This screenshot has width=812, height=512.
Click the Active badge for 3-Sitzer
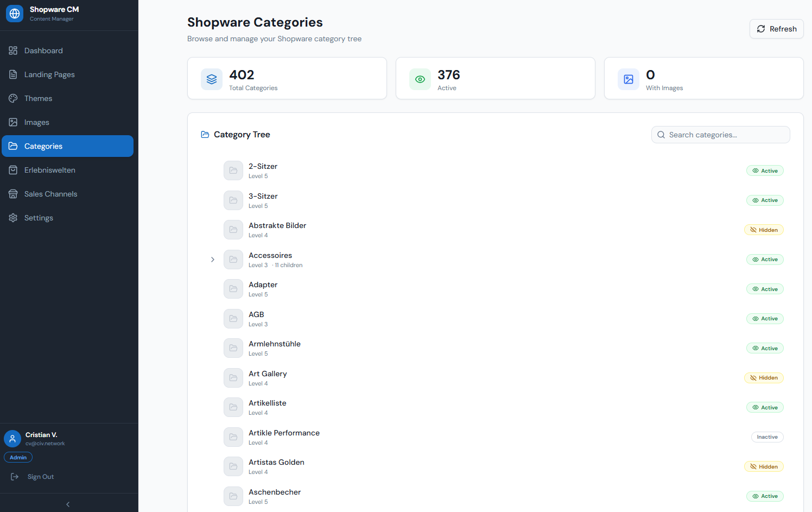(x=765, y=200)
